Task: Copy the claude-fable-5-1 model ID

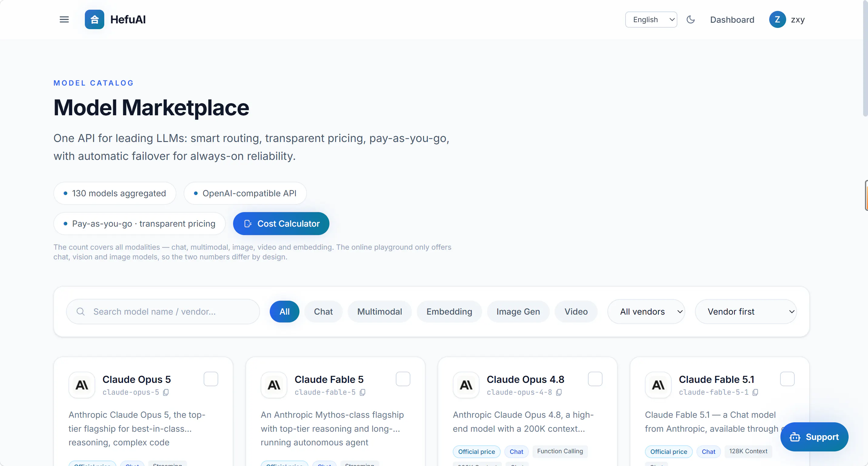Action: pyautogui.click(x=756, y=392)
